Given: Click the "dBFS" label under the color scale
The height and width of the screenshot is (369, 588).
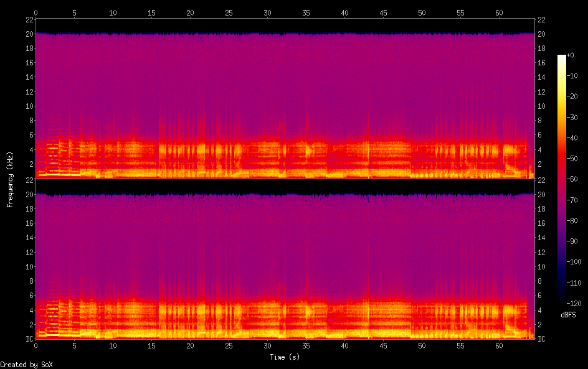Looking at the screenshot, I should pos(568,315).
